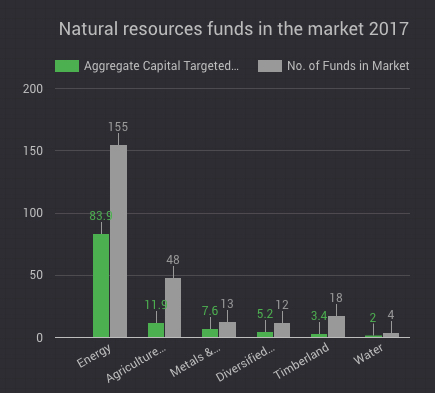Click the data label '83.9'
Screen dimensions: 435x393
101,216
